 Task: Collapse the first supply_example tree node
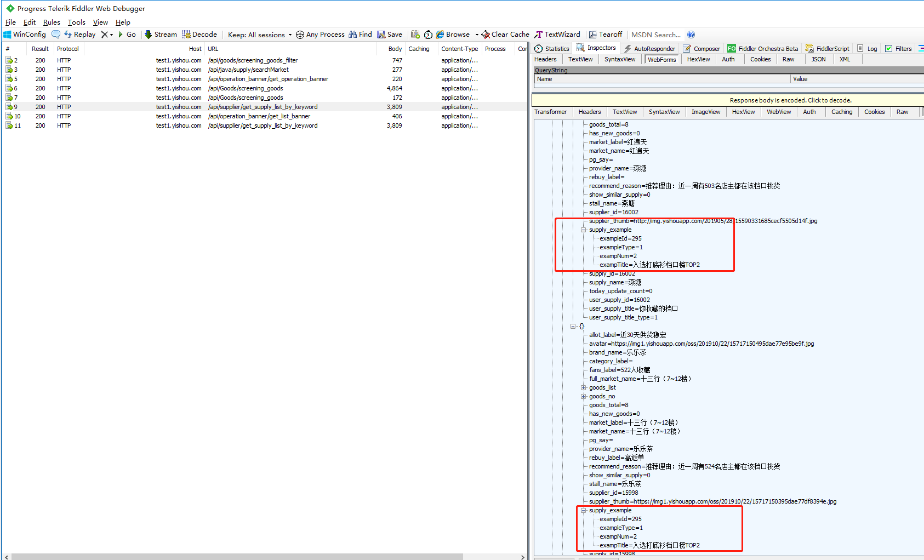[x=584, y=230]
